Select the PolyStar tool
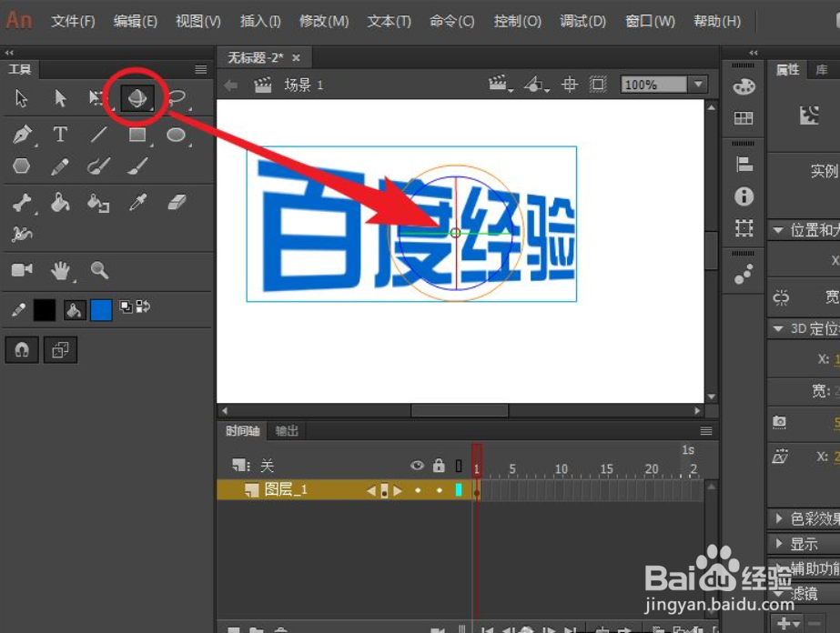This screenshot has height=633, width=840. coord(21,166)
